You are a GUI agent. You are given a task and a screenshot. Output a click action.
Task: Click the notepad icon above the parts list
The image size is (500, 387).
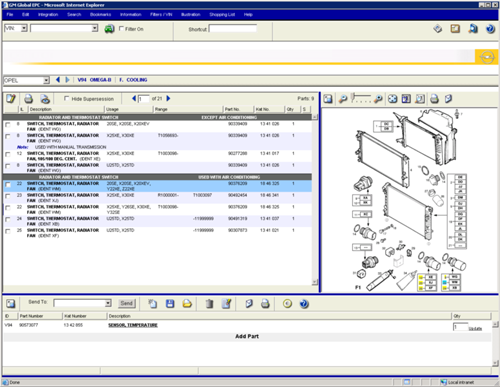click(11, 99)
